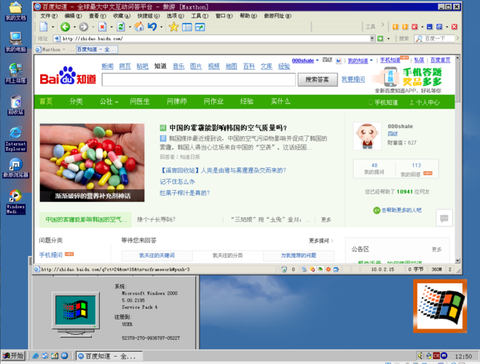Screen dimensions: 480x364
Task: Open the address bar URL dropdown
Action: (x=372, y=39)
